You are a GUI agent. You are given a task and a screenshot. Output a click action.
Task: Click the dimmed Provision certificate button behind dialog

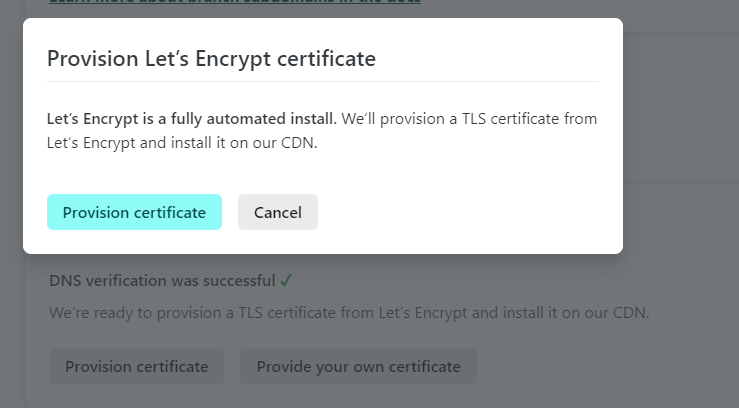[136, 366]
